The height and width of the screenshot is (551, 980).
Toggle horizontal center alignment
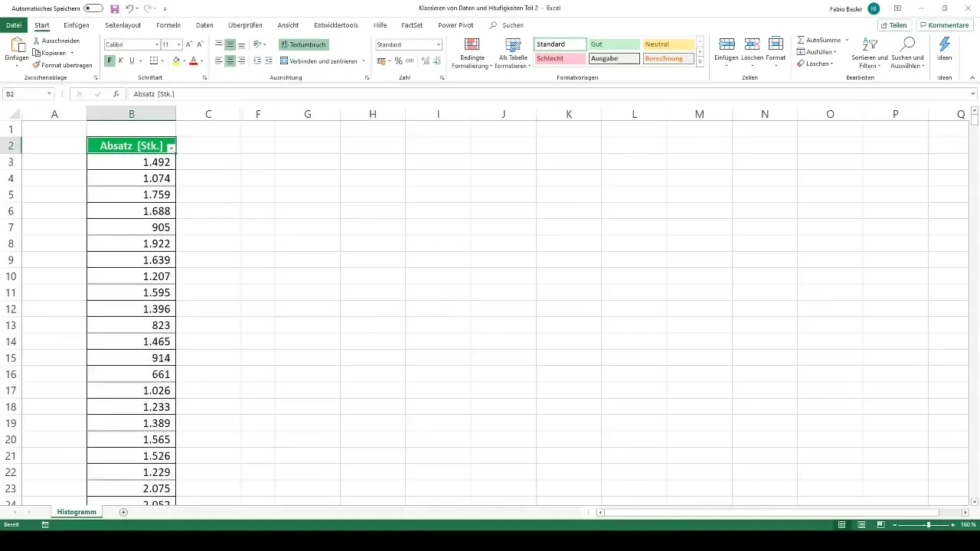(x=230, y=60)
